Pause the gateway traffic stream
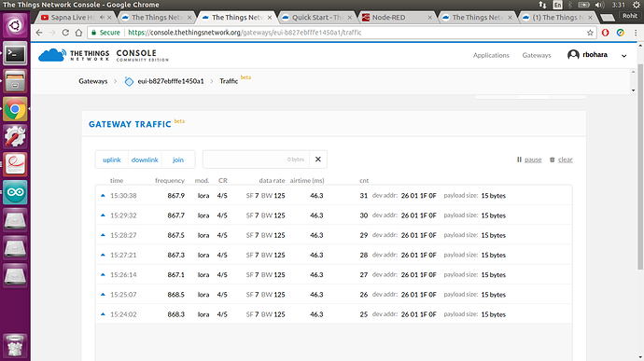Image resolution: width=644 pixels, height=361 pixels. pyautogui.click(x=529, y=160)
